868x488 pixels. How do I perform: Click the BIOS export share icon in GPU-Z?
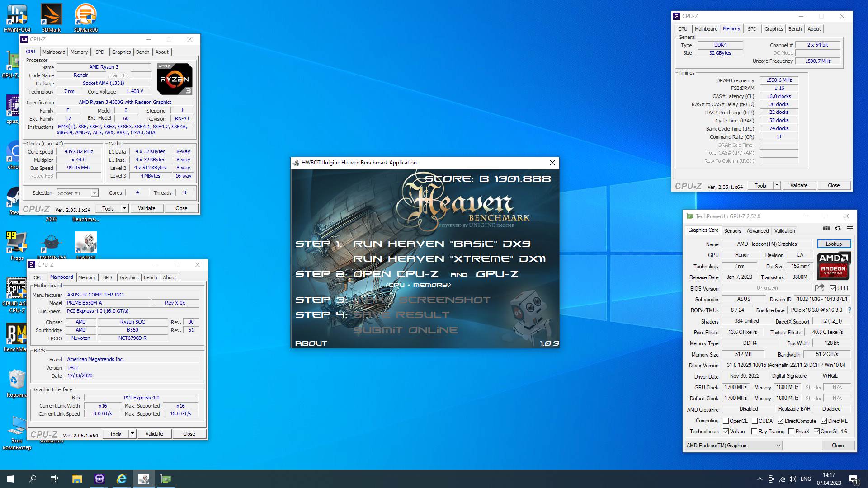[x=820, y=288]
